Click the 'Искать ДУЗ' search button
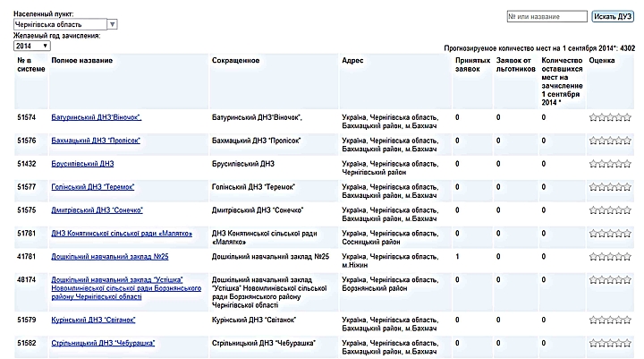This screenshot has width=644, height=359. click(613, 16)
